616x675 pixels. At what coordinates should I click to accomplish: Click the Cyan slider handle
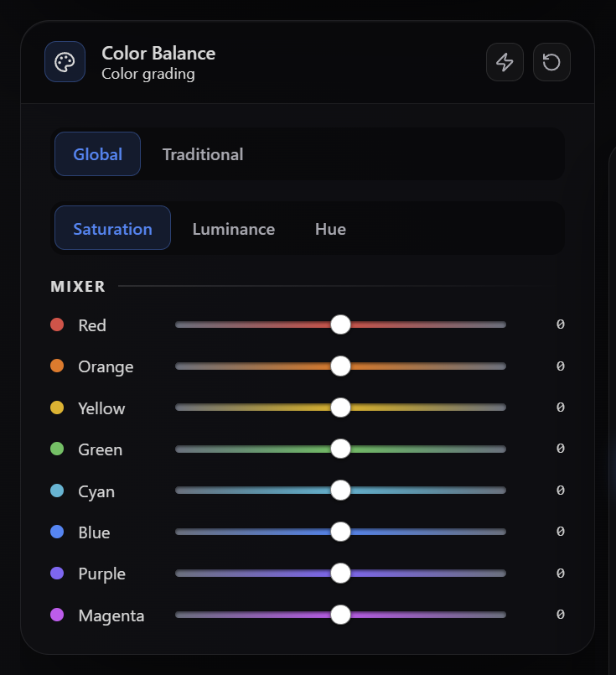point(341,491)
